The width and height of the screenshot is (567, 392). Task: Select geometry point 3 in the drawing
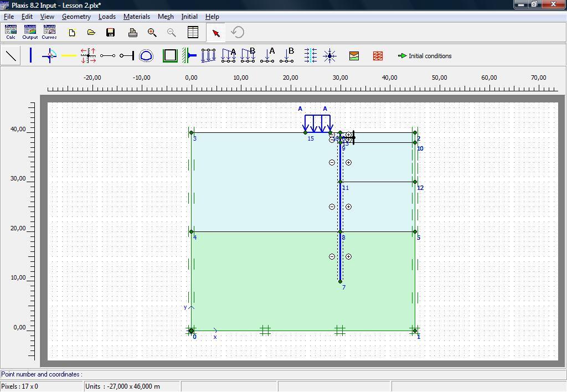(191, 133)
